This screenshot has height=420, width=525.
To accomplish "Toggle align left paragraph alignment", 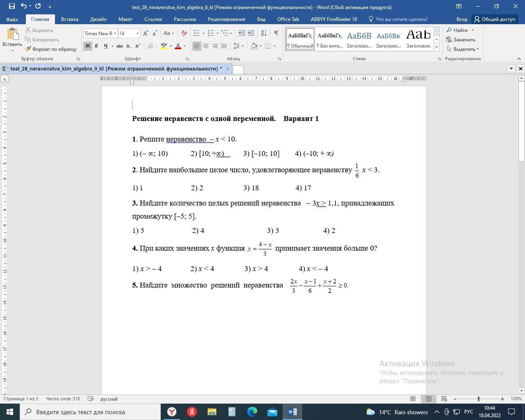I will pos(197,46).
